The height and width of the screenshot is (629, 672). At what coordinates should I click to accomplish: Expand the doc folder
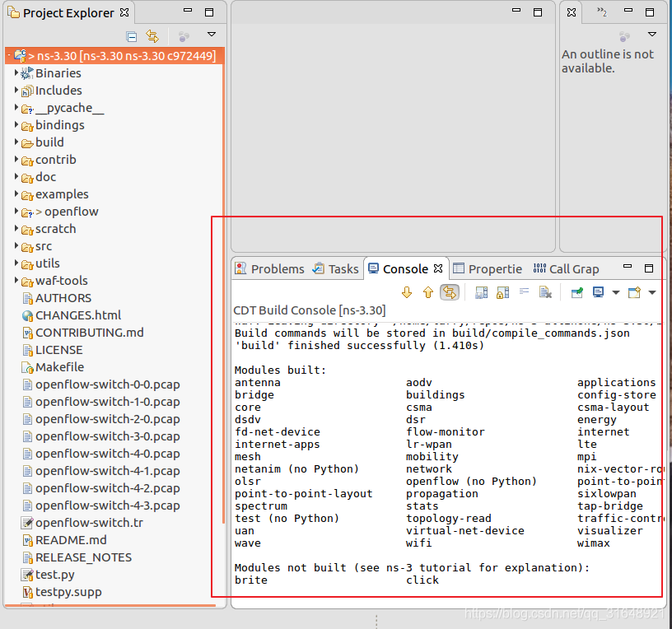(16, 176)
